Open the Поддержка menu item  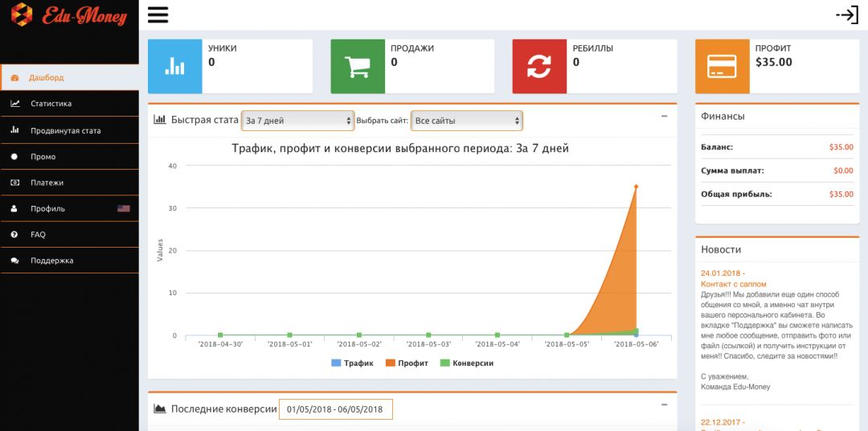[69, 261]
